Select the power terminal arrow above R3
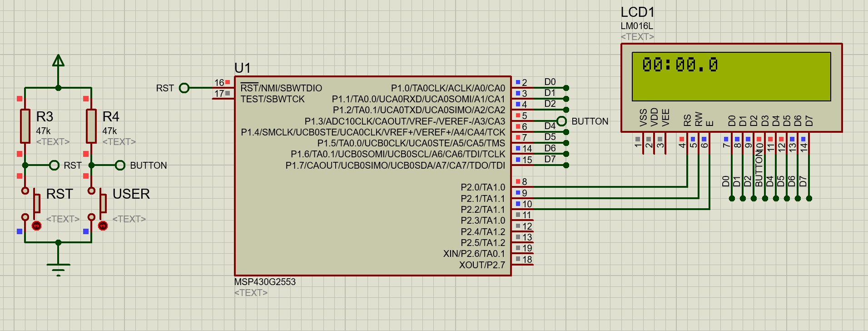This screenshot has height=331, width=868. (x=58, y=60)
